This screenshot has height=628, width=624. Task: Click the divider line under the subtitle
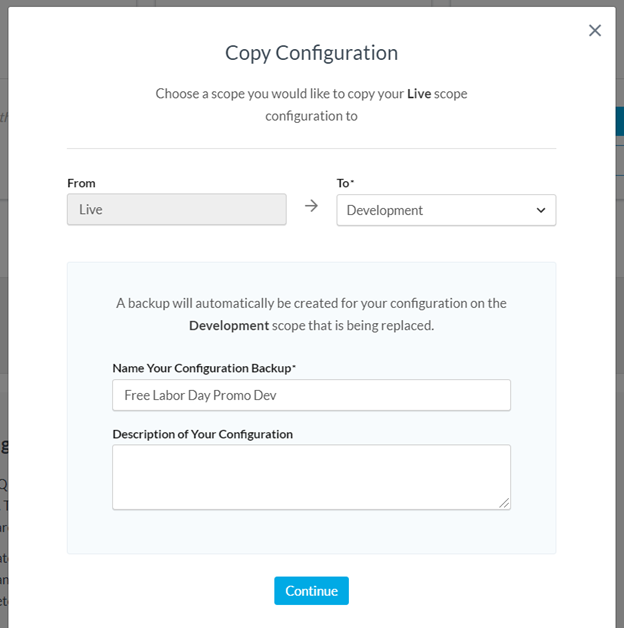coord(311,148)
